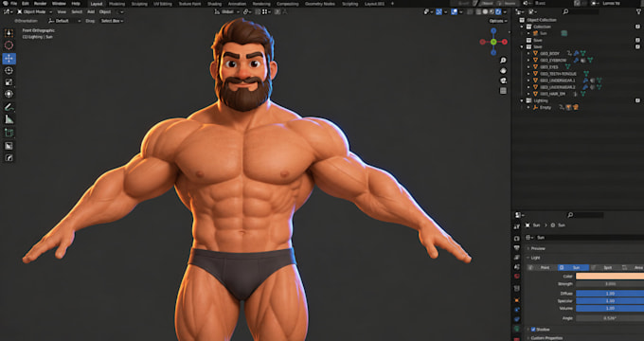The height and width of the screenshot is (341, 644).
Task: Toggle the Collection exclude checkbox in the outliner
Action: tap(637, 27)
